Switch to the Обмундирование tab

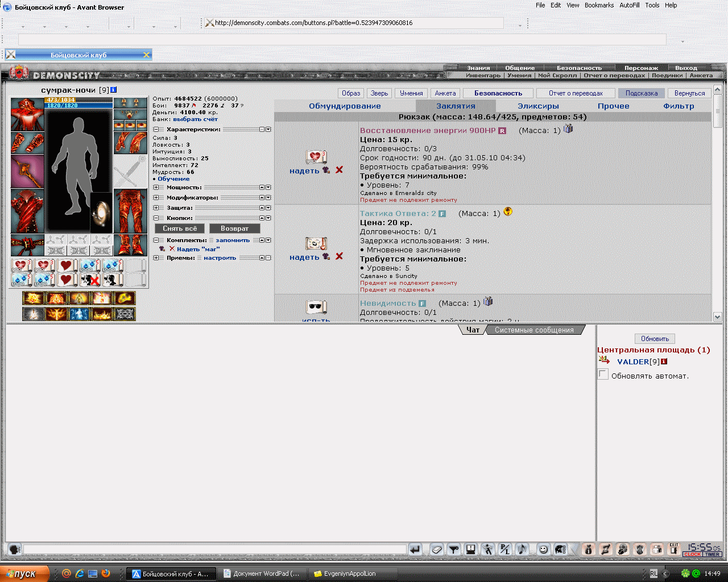tap(345, 106)
